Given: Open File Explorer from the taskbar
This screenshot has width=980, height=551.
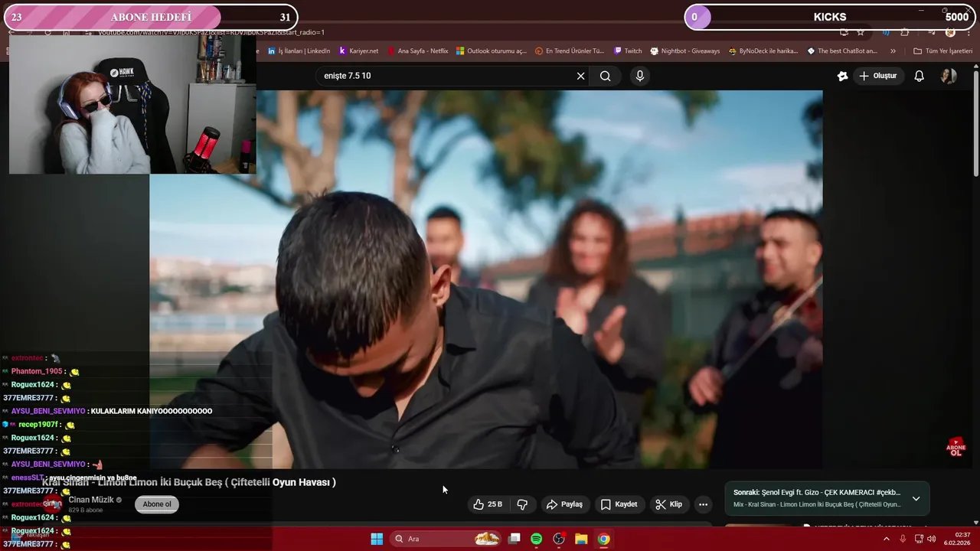Looking at the screenshot, I should [581, 539].
